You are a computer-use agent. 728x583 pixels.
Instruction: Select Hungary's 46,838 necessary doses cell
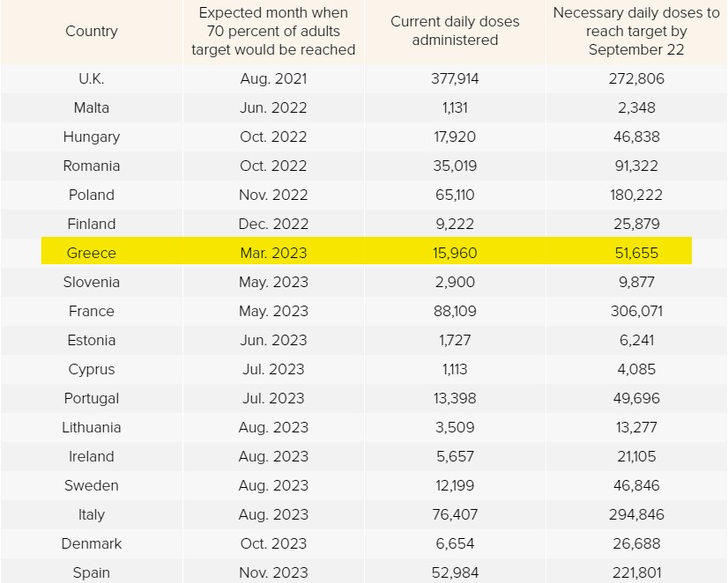pyautogui.click(x=636, y=137)
